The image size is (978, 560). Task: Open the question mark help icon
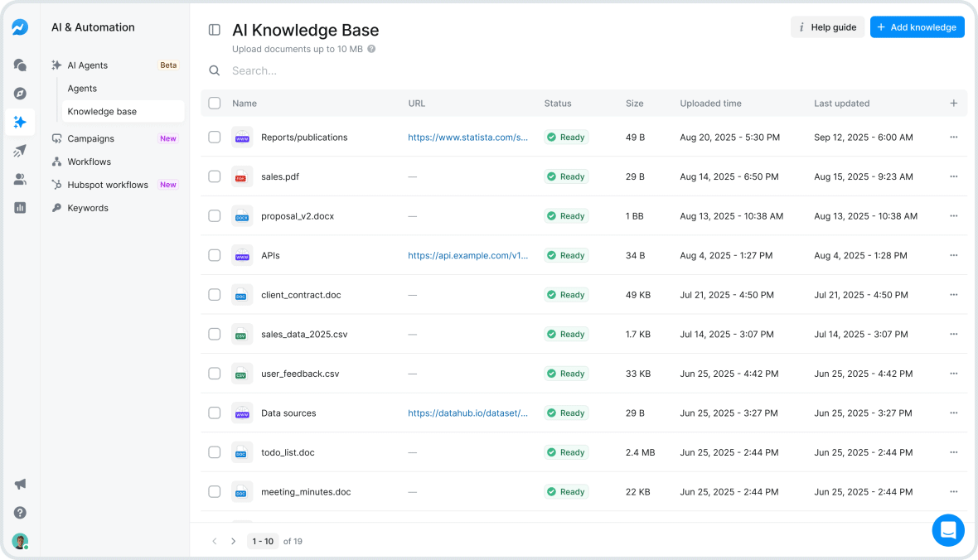click(x=19, y=513)
